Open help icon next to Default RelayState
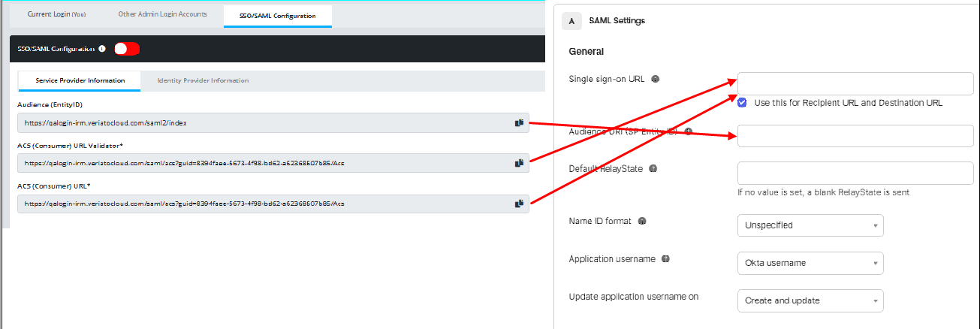Screen dimensions: 980x329 coord(653,169)
